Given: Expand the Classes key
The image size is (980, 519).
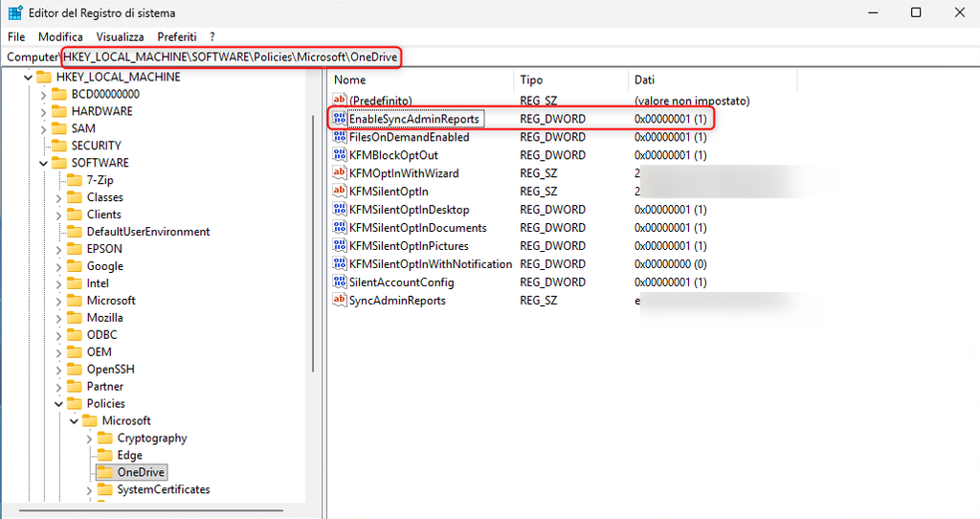Looking at the screenshot, I should pos(58,198).
